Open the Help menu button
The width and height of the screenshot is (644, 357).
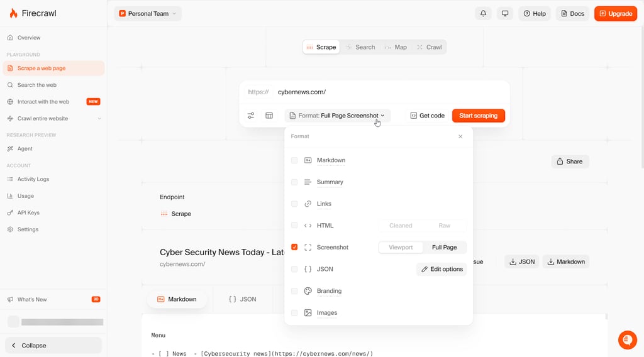(x=535, y=14)
